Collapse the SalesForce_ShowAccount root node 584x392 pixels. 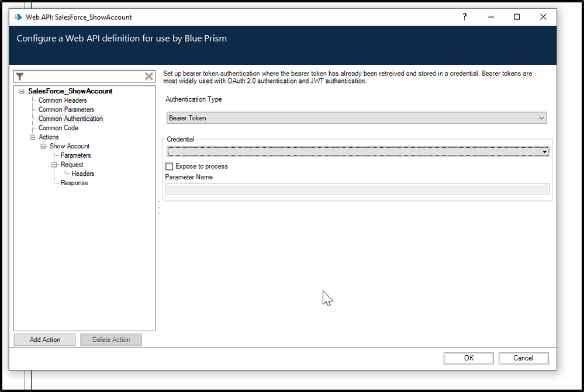(22, 91)
